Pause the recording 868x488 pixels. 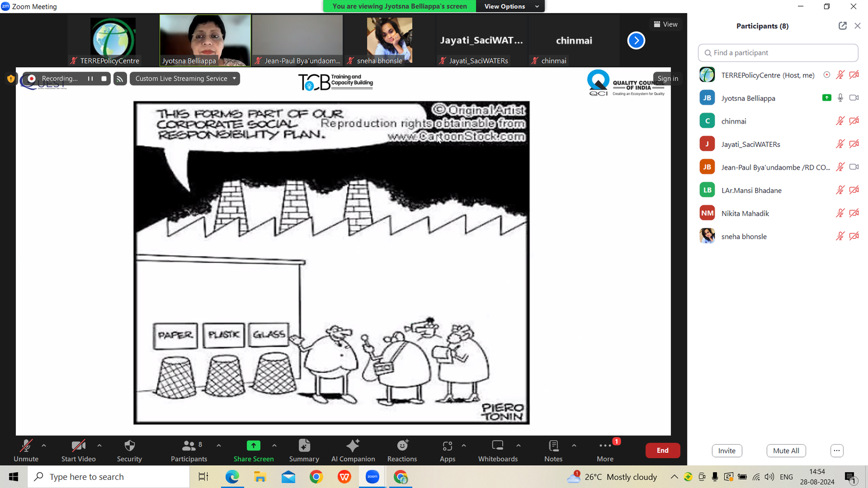click(x=90, y=79)
